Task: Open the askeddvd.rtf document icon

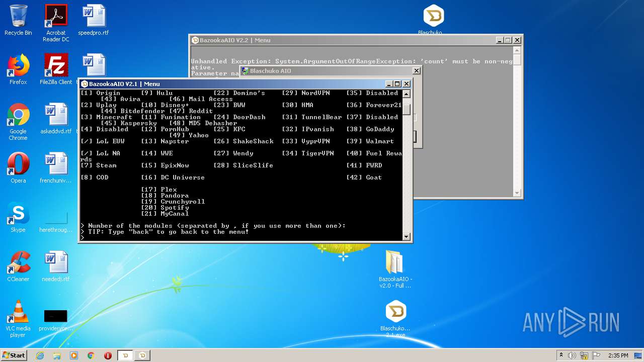Action: (56, 119)
